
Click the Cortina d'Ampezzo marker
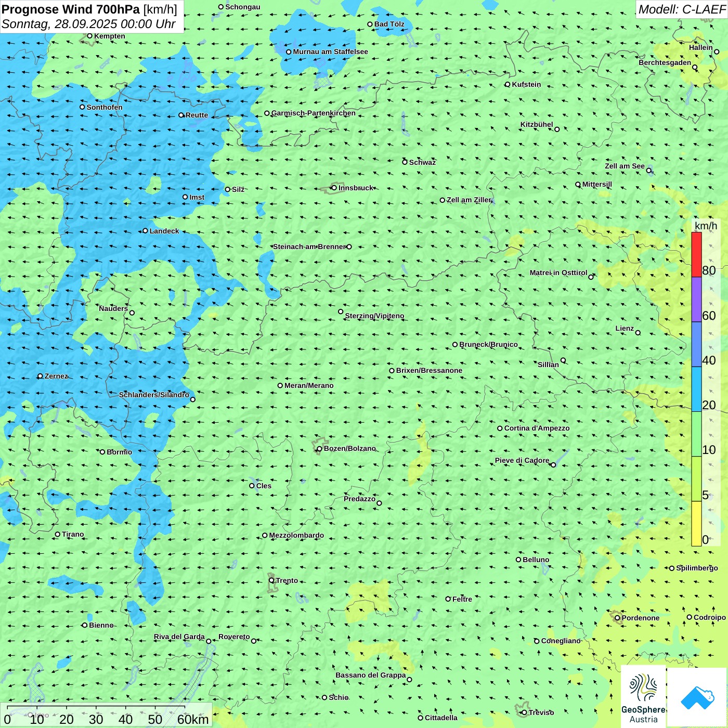(500, 428)
